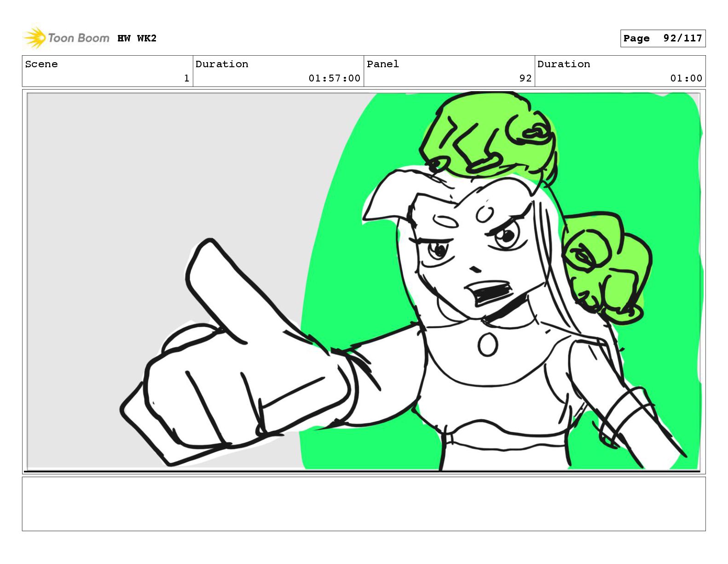
Task: Click the scene number value 1
Action: coord(186,78)
